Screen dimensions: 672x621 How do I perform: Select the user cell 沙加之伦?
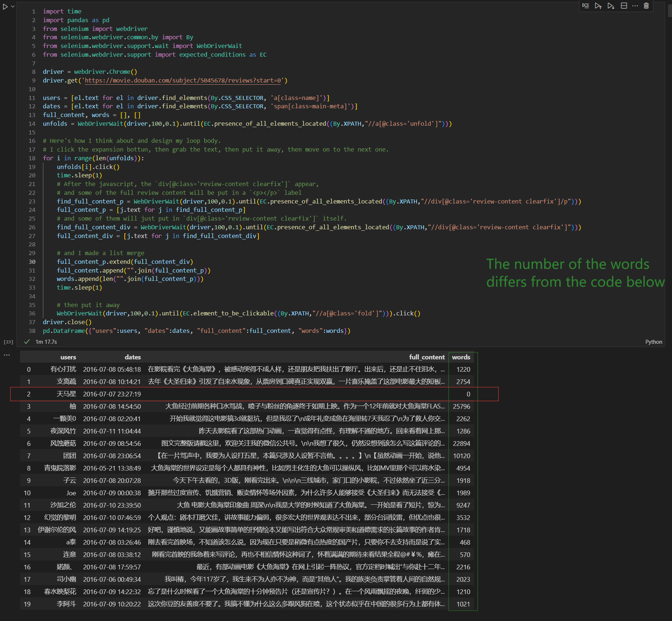63,505
